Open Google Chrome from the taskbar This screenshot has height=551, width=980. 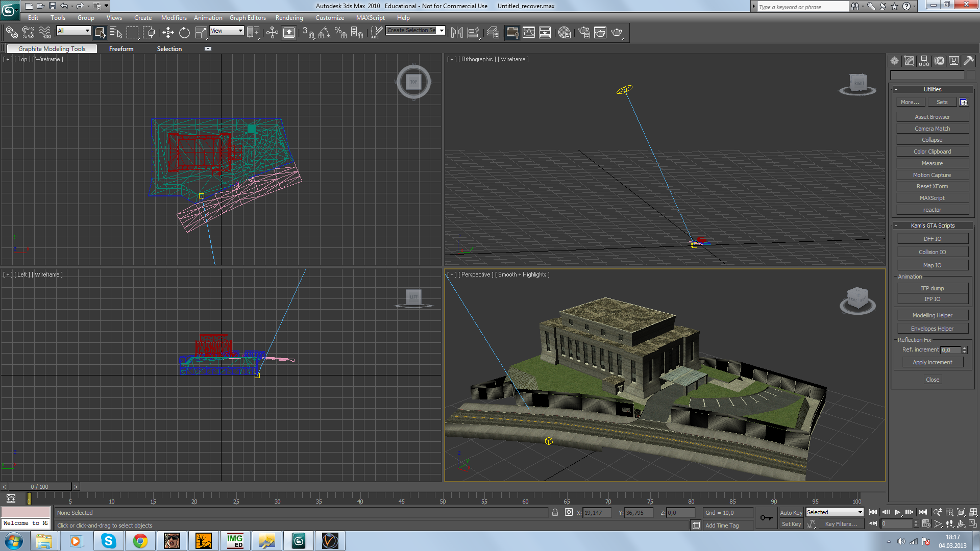click(x=140, y=541)
